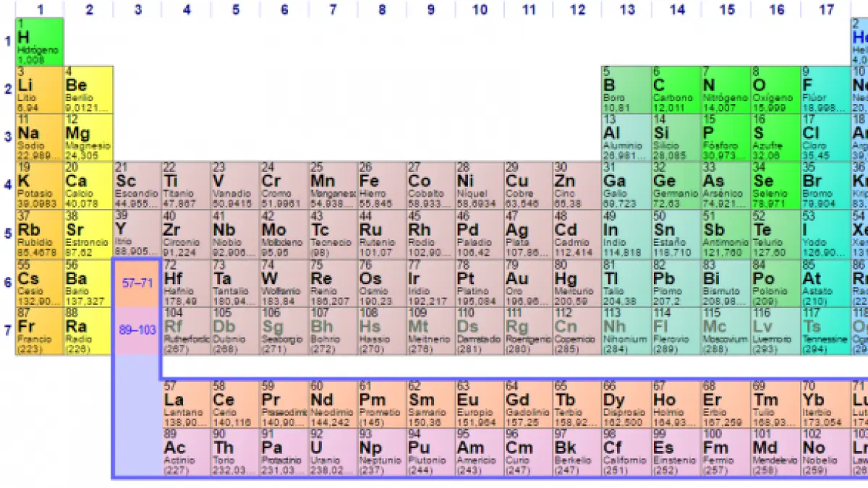Click the Oxígeno (O) element cell
Viewport: 868px width, 488px height.
[775, 90]
